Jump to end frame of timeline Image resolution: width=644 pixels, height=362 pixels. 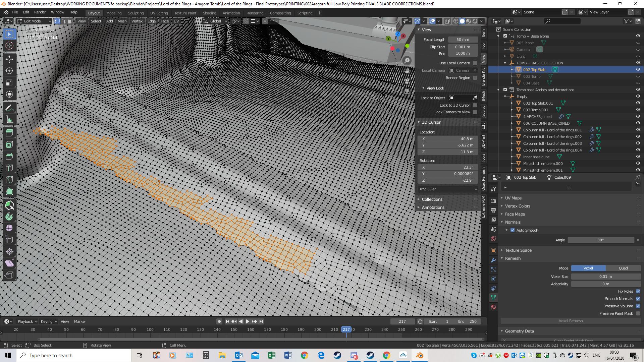261,321
